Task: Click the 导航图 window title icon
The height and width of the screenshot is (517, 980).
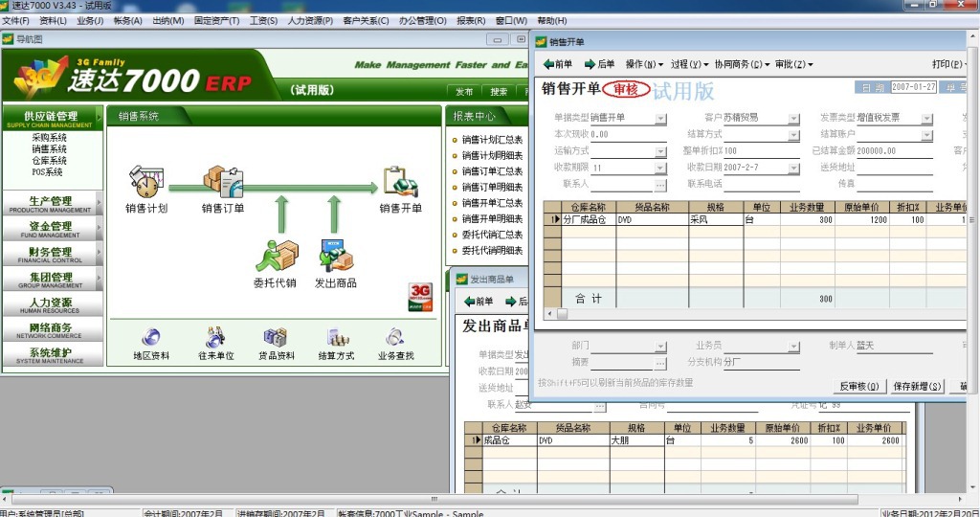Action: (8, 38)
